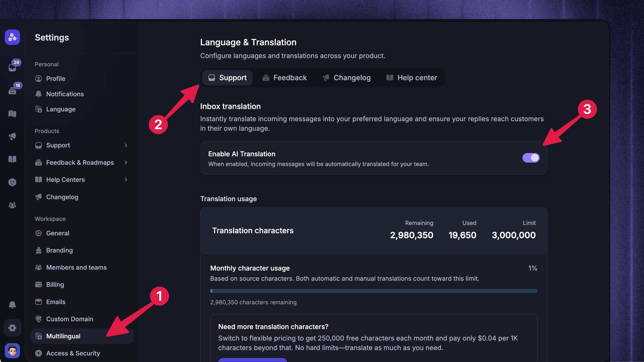Image resolution: width=644 pixels, height=362 pixels.
Task: Open the notifications bell icon in left rail
Action: [x=12, y=305]
